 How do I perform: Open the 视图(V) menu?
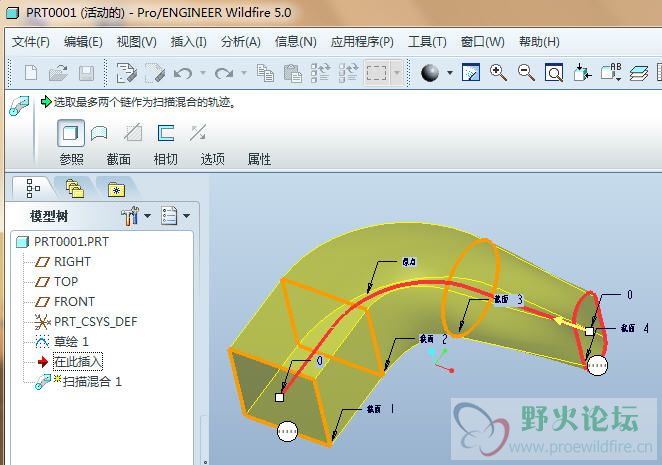click(136, 42)
